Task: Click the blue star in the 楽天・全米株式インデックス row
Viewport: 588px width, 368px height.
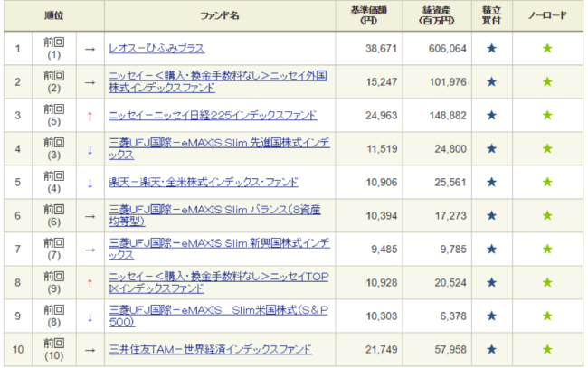Action: [491, 182]
